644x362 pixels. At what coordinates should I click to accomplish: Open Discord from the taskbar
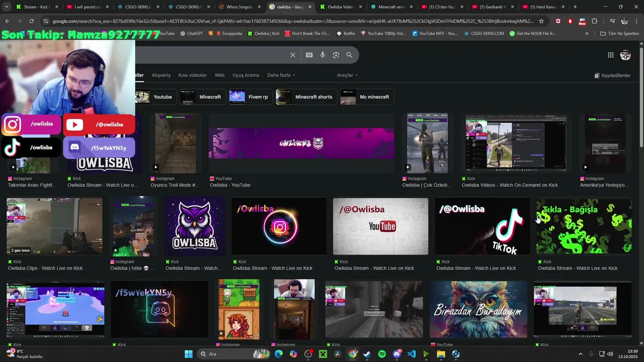[x=396, y=354]
